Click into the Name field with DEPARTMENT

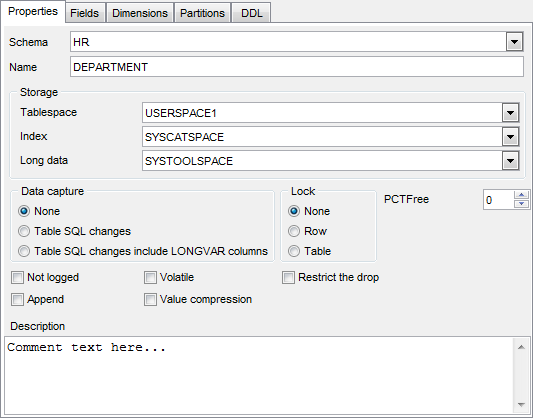296,67
